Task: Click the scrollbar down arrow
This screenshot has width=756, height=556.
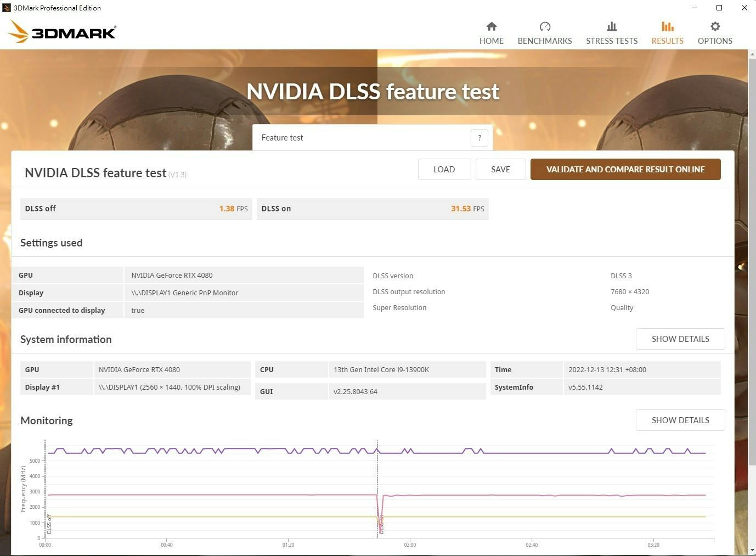Action: pos(752,550)
